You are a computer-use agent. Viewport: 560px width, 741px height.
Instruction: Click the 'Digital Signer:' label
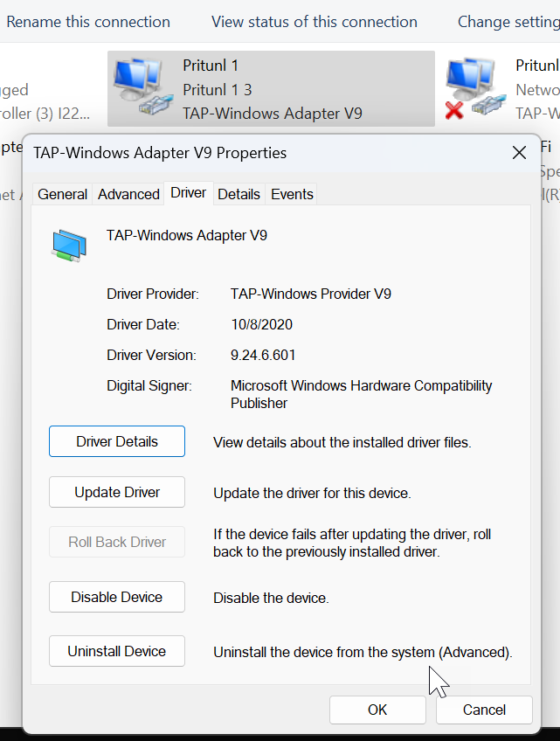coord(149,385)
